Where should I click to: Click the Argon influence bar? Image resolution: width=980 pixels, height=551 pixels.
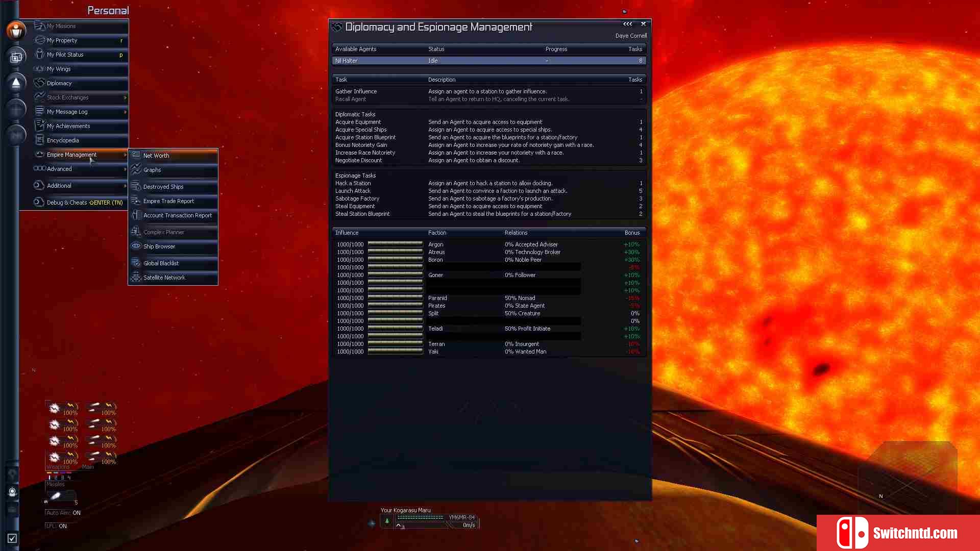(x=395, y=244)
